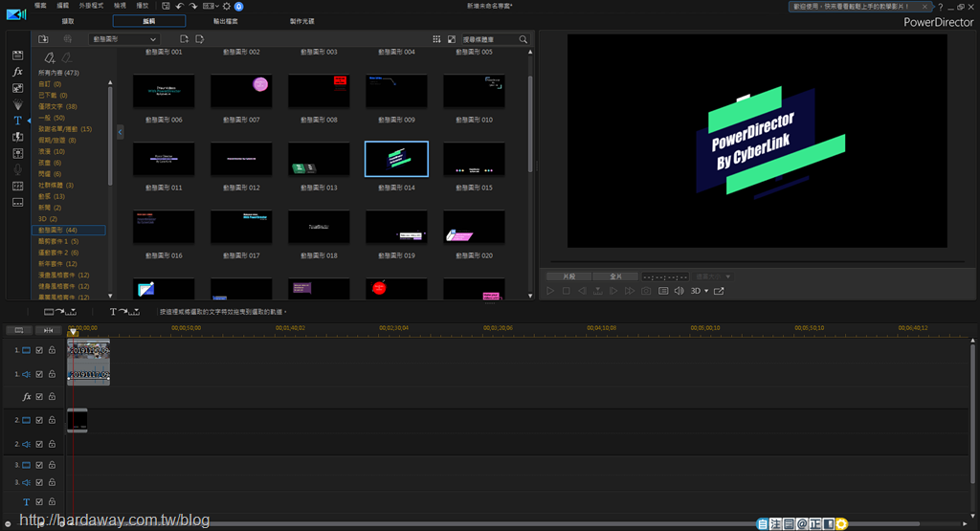Switch to the 輸出檔案 tab
This screenshot has height=531, width=980.
point(226,21)
